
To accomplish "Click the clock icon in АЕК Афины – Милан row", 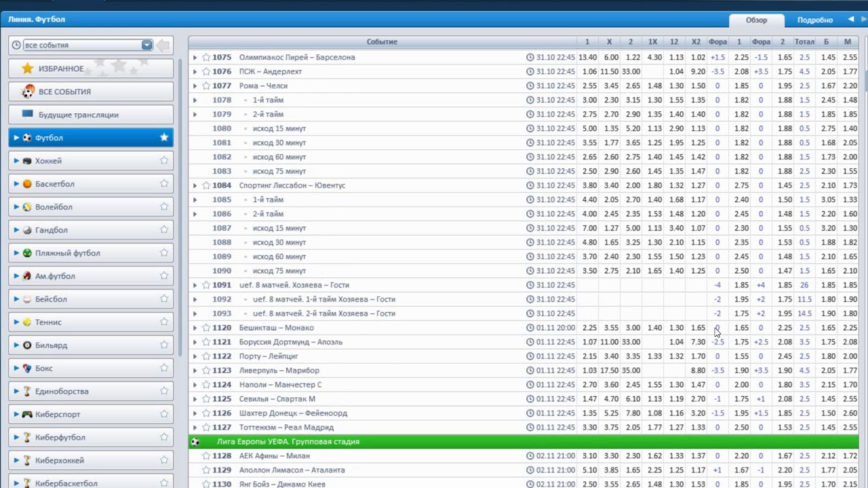I will click(530, 455).
